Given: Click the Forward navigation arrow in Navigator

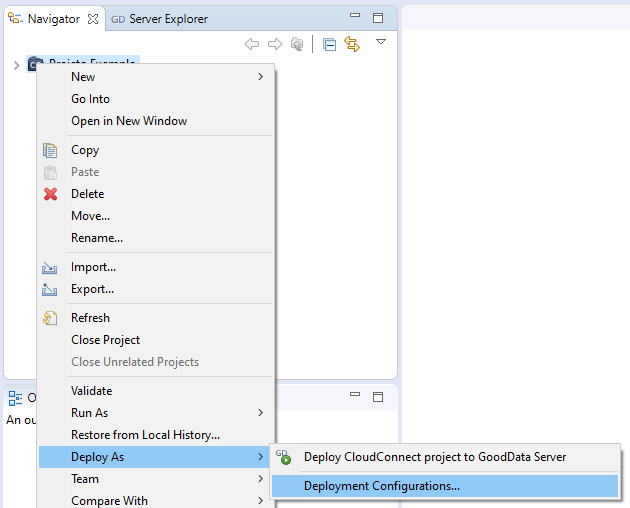Looking at the screenshot, I should (x=275, y=44).
